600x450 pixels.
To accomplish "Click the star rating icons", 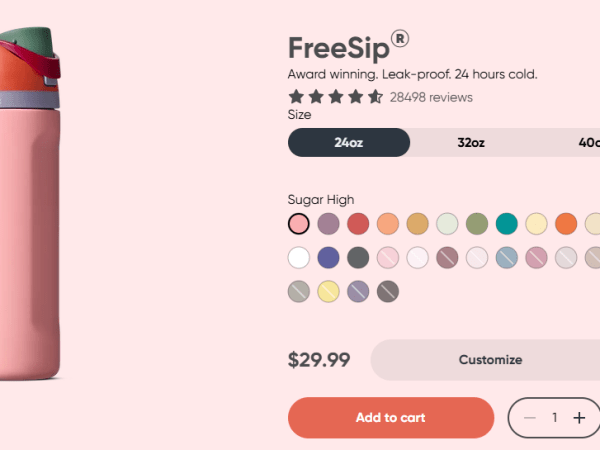I will pos(336,97).
